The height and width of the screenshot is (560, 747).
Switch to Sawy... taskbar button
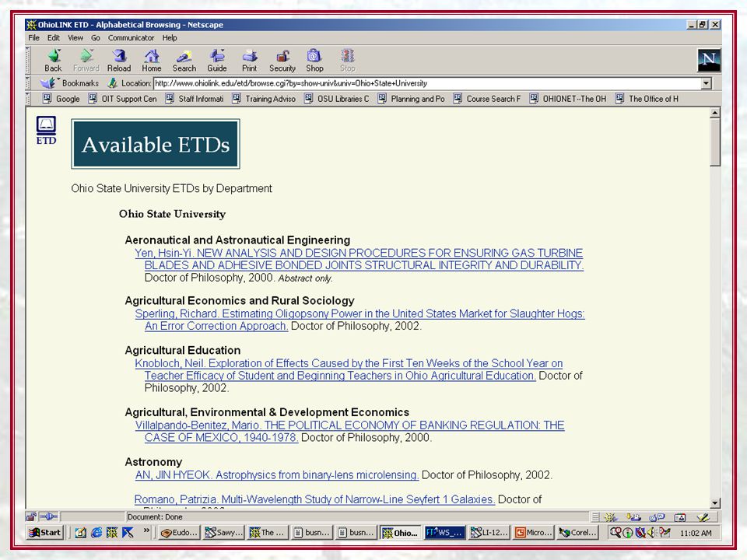[x=223, y=532]
